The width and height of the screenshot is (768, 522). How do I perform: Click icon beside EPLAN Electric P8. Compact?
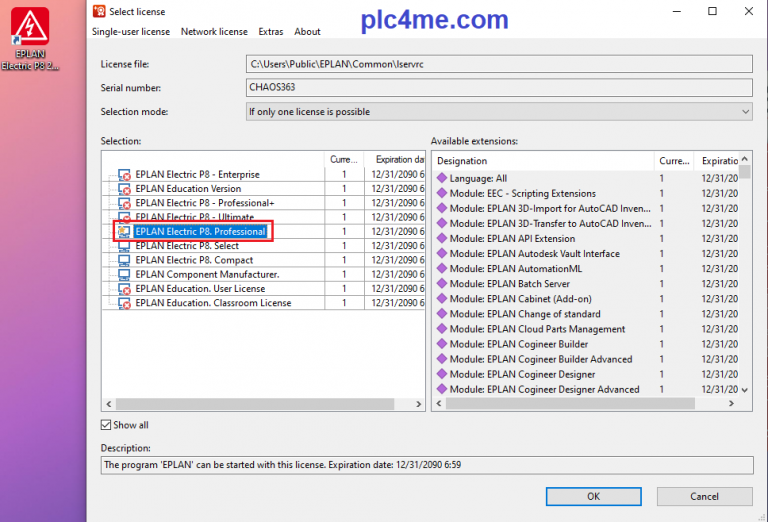click(125, 260)
